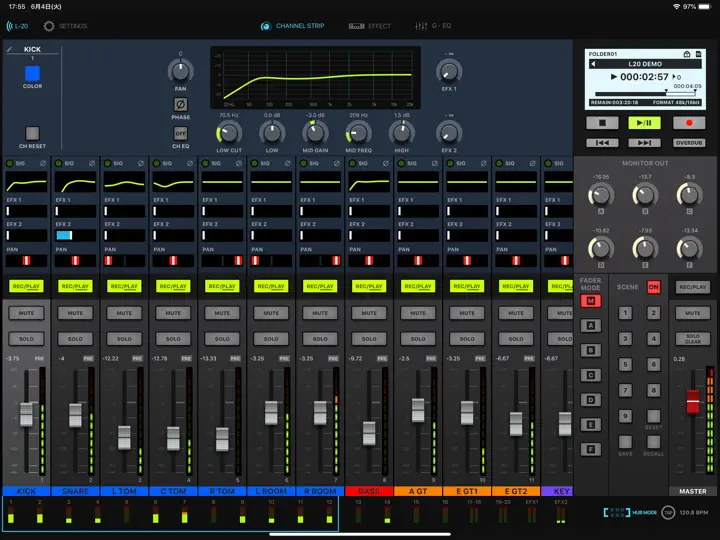720x540 pixels.
Task: Stop playback in recorder panel
Action: point(602,123)
